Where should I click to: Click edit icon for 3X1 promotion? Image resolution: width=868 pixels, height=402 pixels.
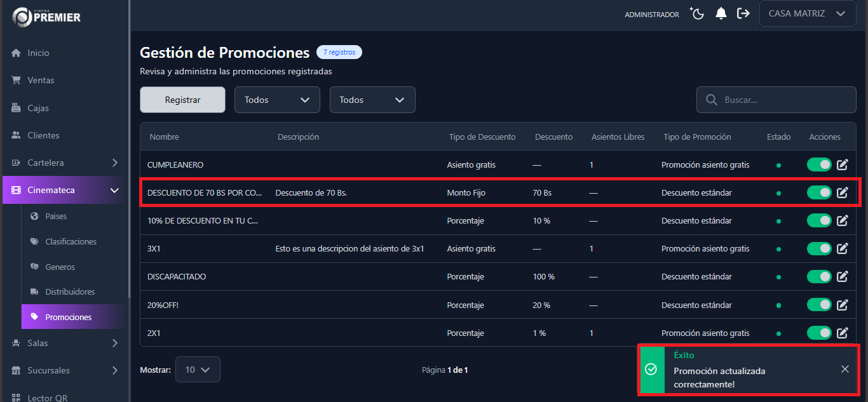tap(842, 249)
